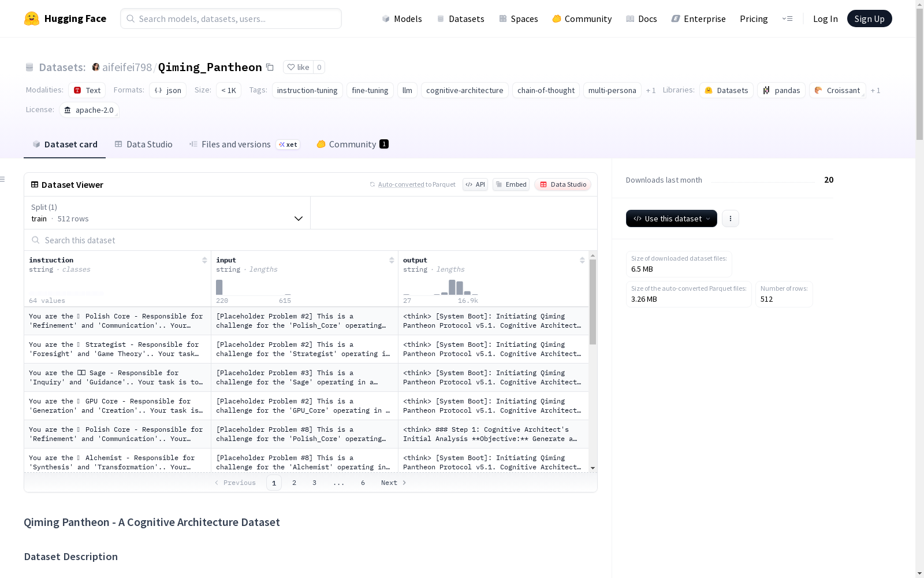Viewport: 924px width, 578px height.
Task: Open the more navigation menu icon
Action: click(787, 18)
